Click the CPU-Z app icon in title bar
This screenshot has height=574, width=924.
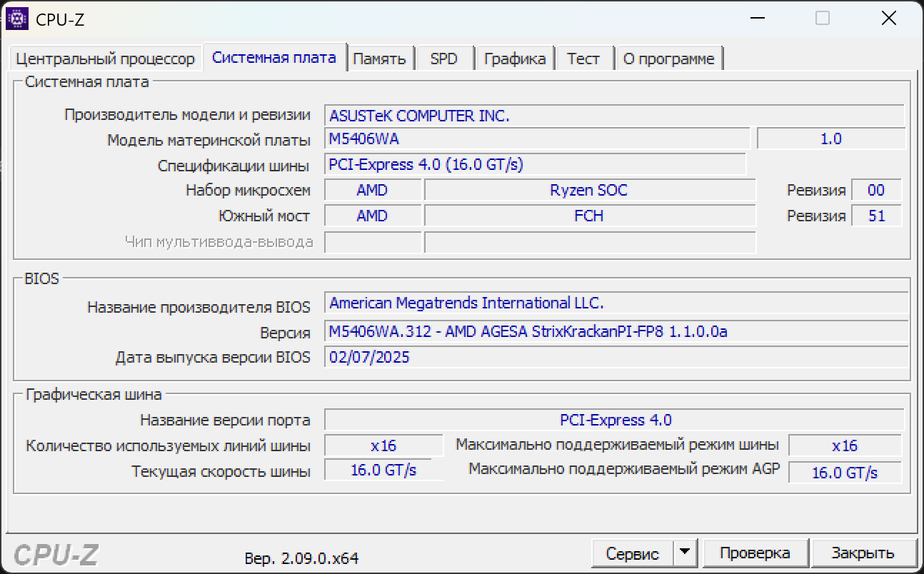(x=16, y=19)
